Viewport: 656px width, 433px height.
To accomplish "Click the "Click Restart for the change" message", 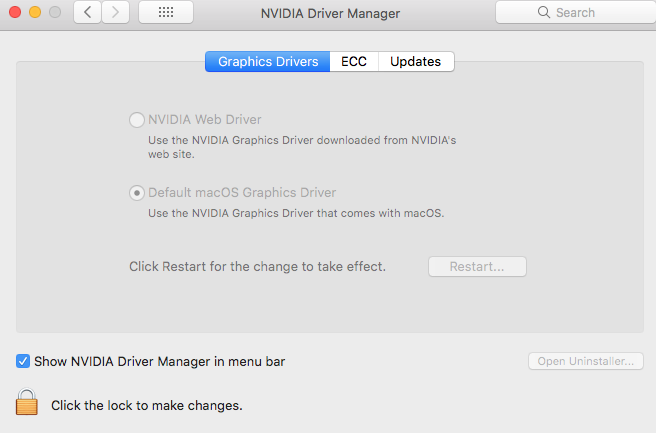I will [x=257, y=267].
